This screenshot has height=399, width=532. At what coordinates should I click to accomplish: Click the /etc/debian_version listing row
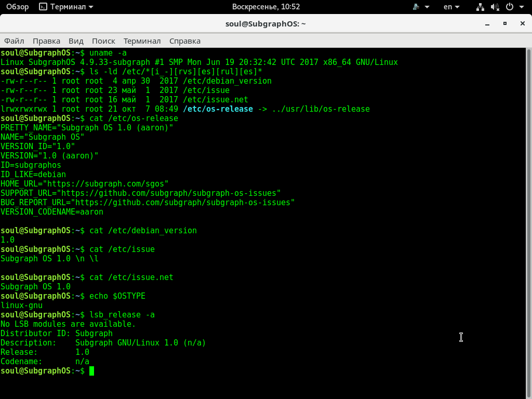click(x=136, y=81)
